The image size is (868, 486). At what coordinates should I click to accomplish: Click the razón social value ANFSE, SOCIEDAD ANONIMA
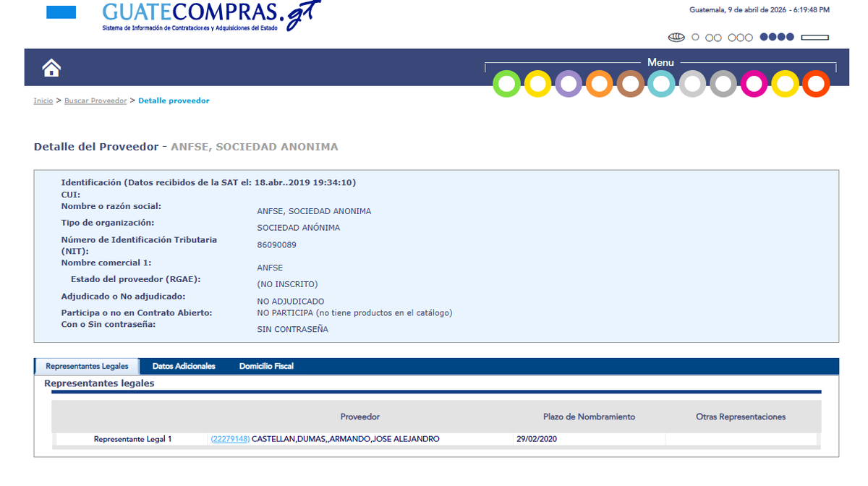314,211
